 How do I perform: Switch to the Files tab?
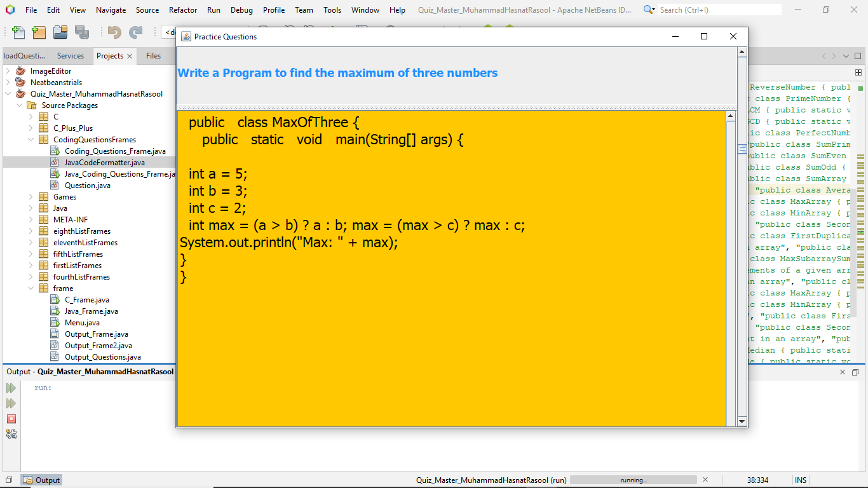pos(154,56)
